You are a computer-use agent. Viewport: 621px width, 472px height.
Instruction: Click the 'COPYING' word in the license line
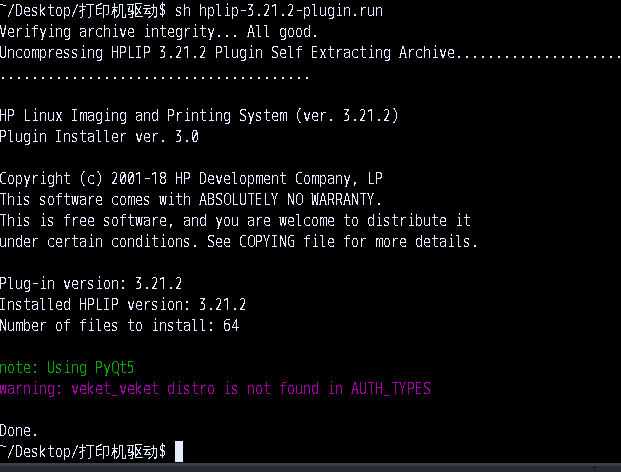point(267,242)
